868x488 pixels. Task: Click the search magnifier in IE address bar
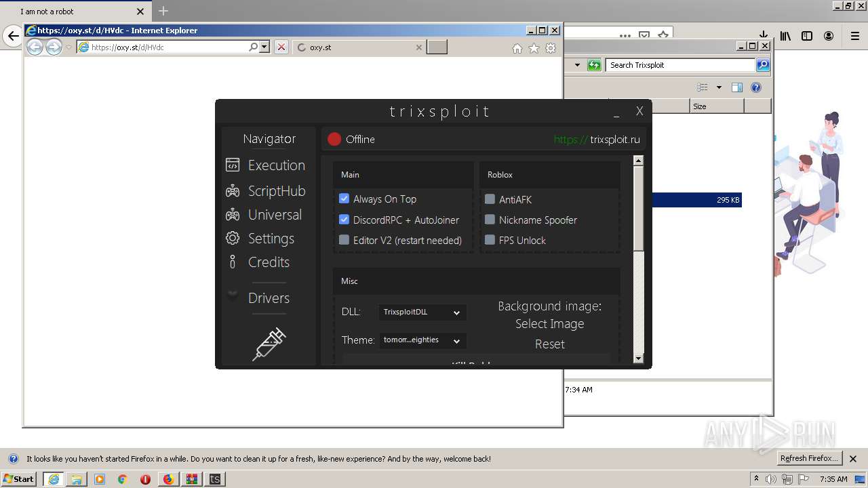click(x=254, y=47)
